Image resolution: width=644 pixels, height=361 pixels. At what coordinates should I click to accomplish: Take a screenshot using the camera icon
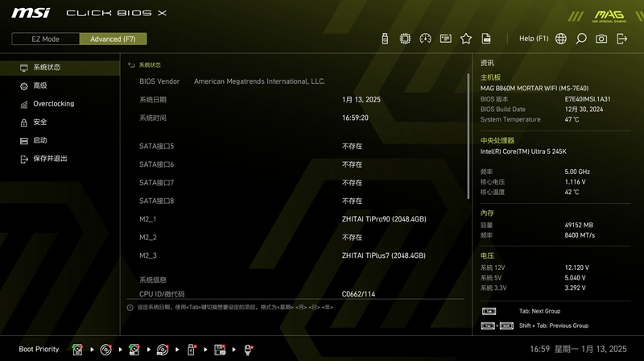pyautogui.click(x=601, y=39)
